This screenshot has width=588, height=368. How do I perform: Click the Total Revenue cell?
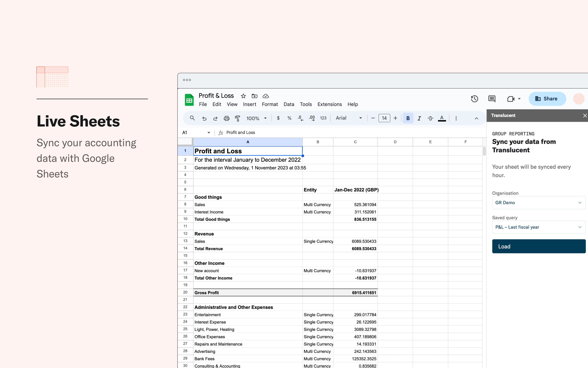(x=248, y=249)
